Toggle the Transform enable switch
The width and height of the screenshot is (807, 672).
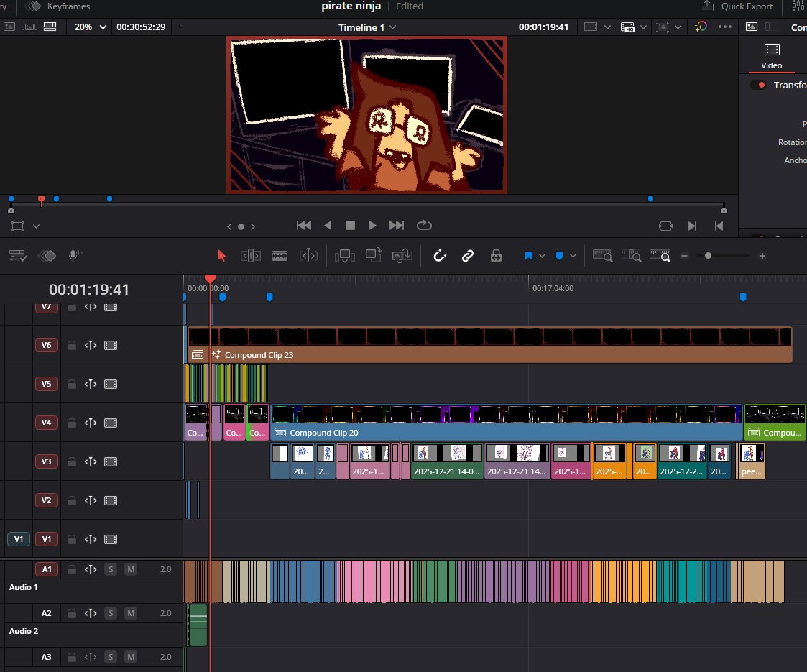click(x=759, y=85)
